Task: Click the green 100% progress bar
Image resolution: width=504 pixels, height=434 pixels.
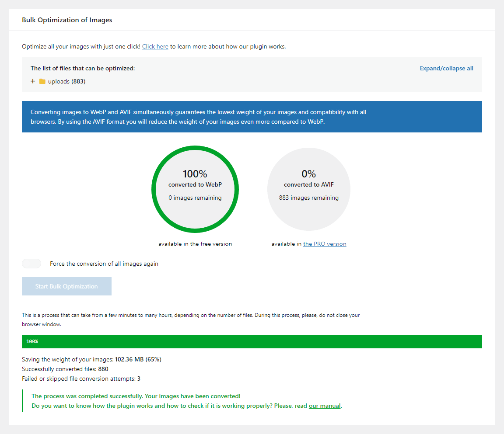Action: pyautogui.click(x=252, y=341)
